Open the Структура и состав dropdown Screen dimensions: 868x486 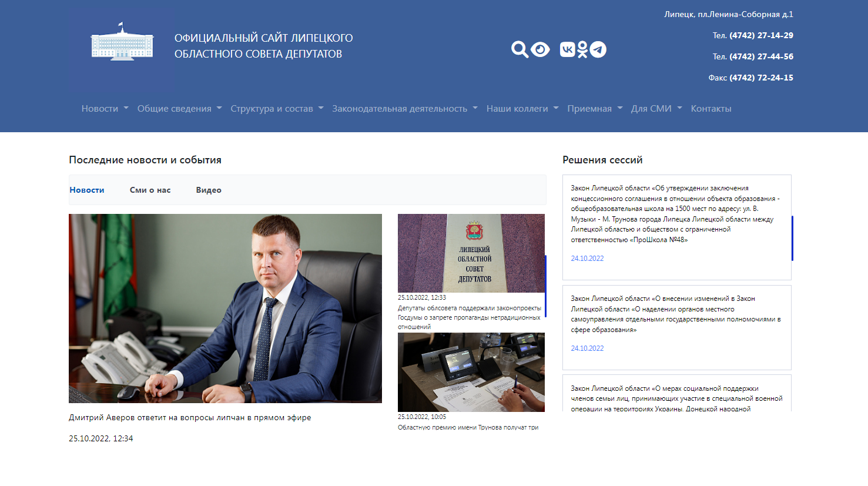pyautogui.click(x=277, y=109)
